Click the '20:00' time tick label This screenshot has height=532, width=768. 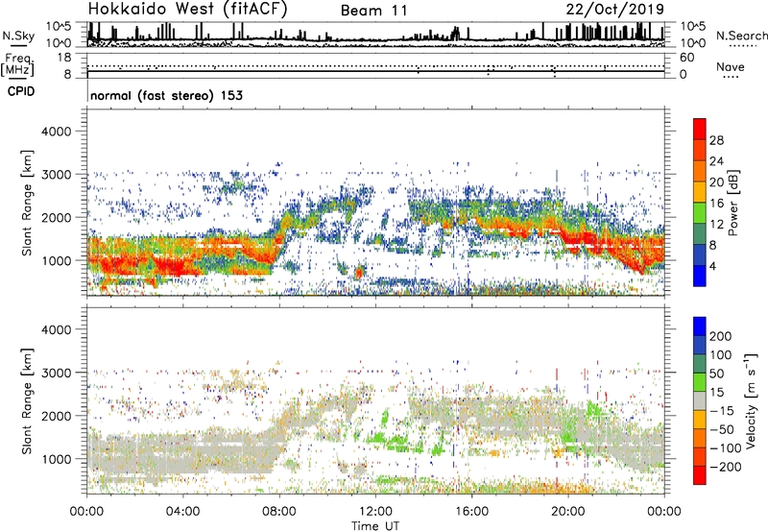pyautogui.click(x=568, y=512)
